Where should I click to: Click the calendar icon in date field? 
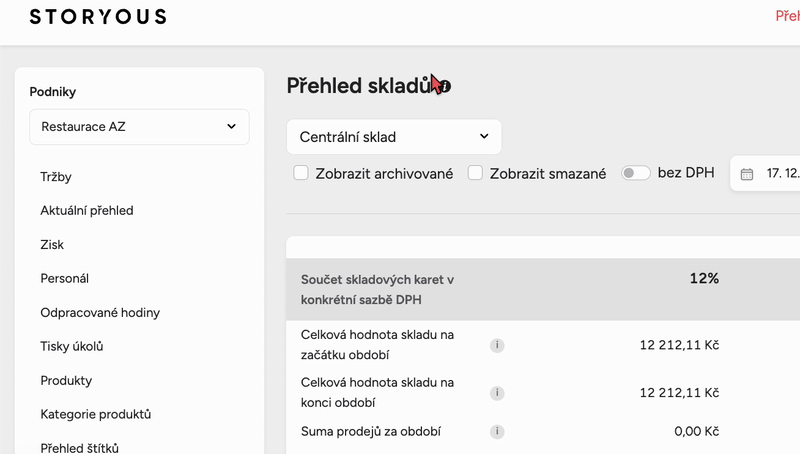(x=747, y=173)
